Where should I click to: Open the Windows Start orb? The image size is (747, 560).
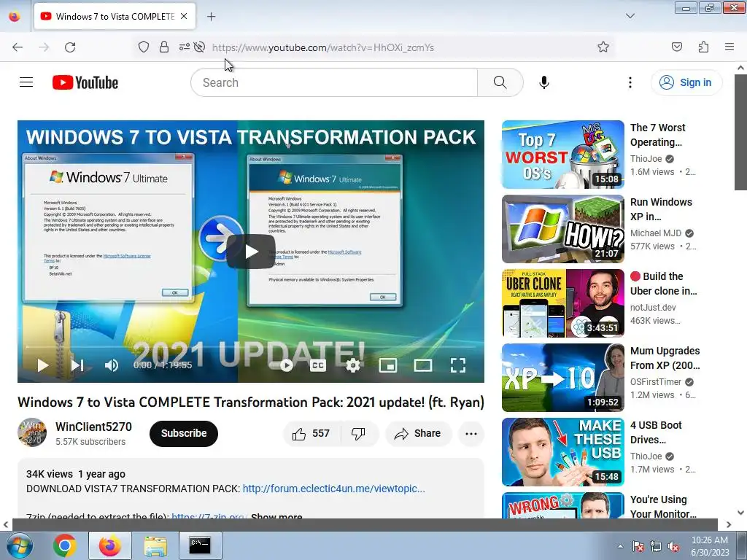coord(20,545)
